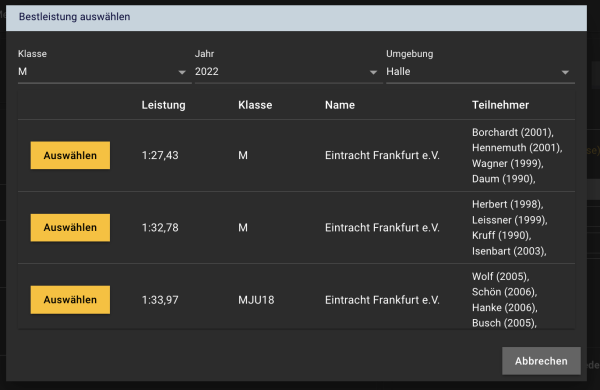Screen dimensions: 600x390
Task: Click participant Wagner (1999)
Action: click(x=507, y=163)
